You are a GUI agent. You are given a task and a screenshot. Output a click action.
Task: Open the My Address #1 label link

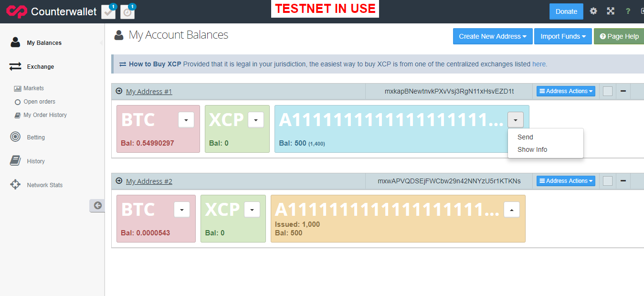coord(149,92)
